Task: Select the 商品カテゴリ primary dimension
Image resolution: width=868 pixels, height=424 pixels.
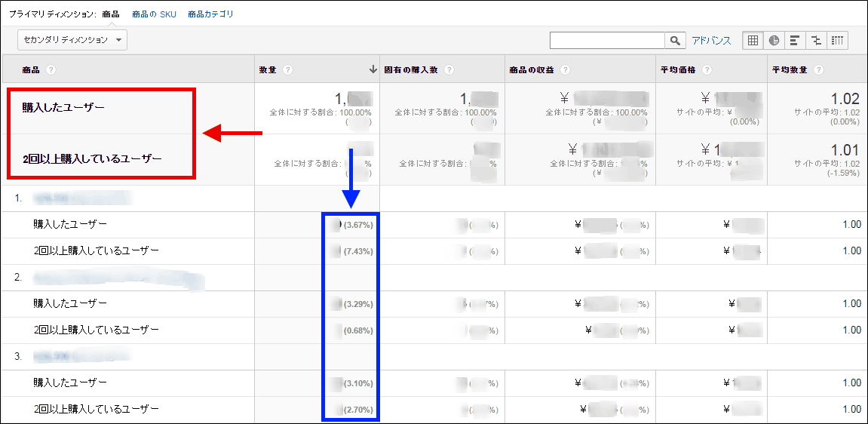Action: (210, 14)
